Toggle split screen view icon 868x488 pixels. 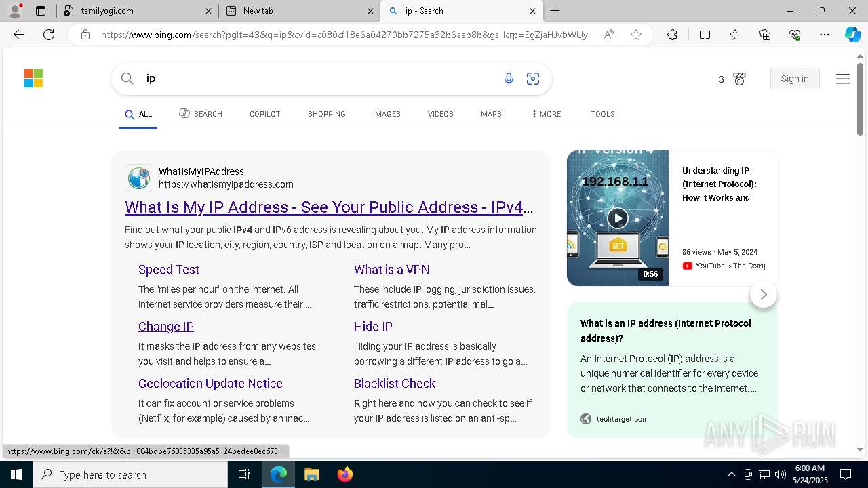pyautogui.click(x=705, y=35)
